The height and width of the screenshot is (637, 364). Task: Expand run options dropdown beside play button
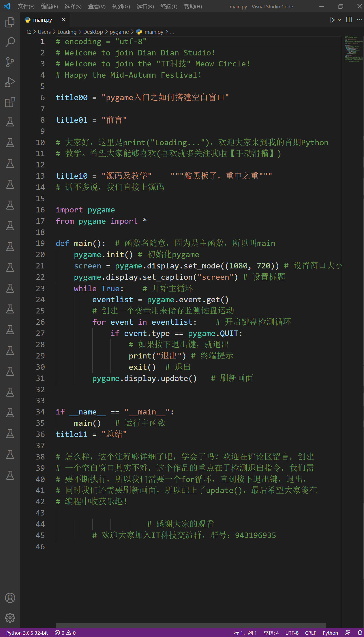pos(339,20)
